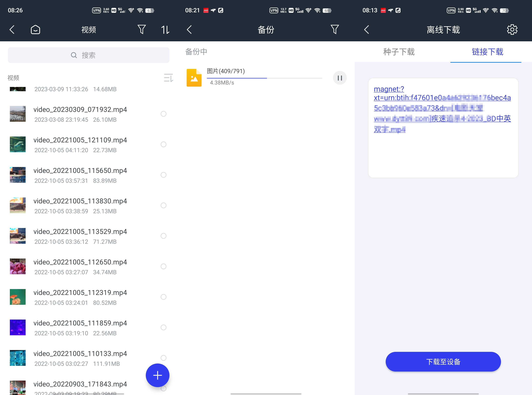This screenshot has width=532, height=395.
Task: Select video_20230309_071932.mp4 with its selection circle
Action: pyautogui.click(x=164, y=114)
